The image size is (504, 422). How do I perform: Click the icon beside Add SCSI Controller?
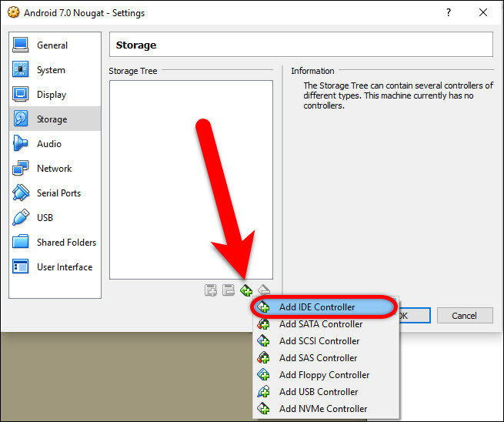click(264, 341)
